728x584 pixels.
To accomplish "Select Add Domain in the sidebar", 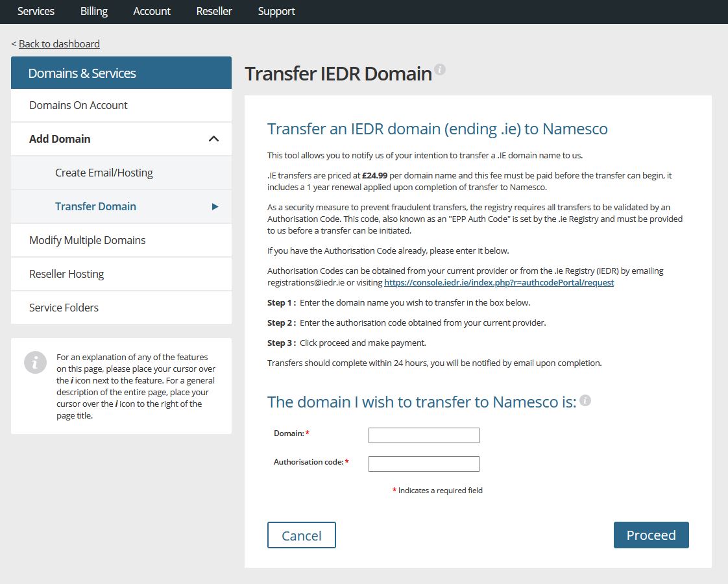I will point(121,139).
